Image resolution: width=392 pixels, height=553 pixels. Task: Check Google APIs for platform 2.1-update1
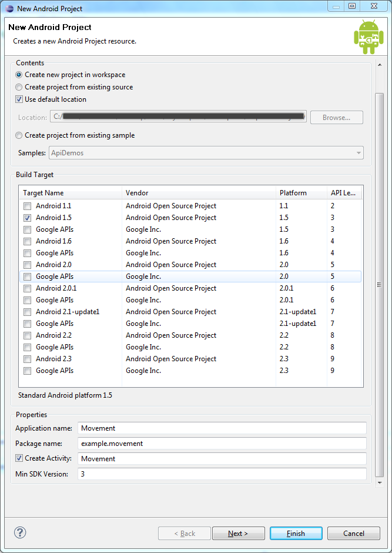[x=27, y=324]
